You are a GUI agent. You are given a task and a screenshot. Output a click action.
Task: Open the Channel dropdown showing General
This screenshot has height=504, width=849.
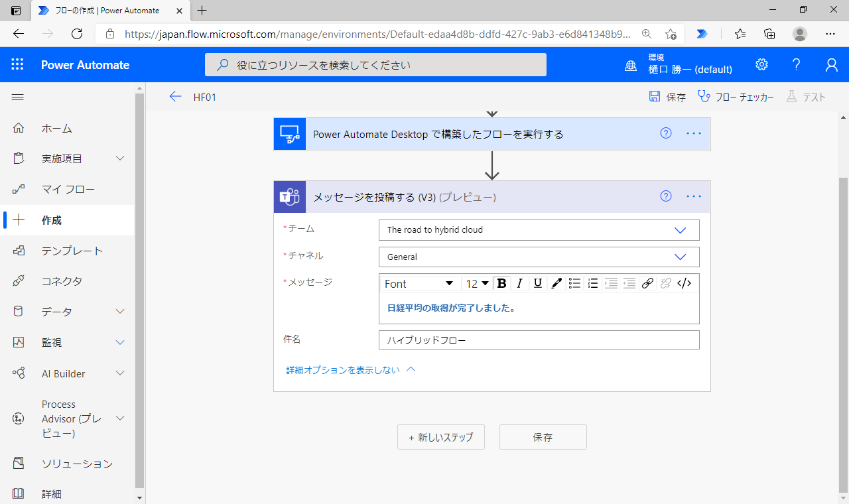(x=539, y=257)
